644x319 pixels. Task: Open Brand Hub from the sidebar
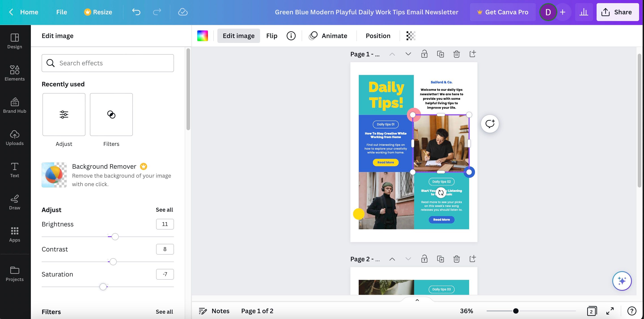pyautogui.click(x=15, y=105)
